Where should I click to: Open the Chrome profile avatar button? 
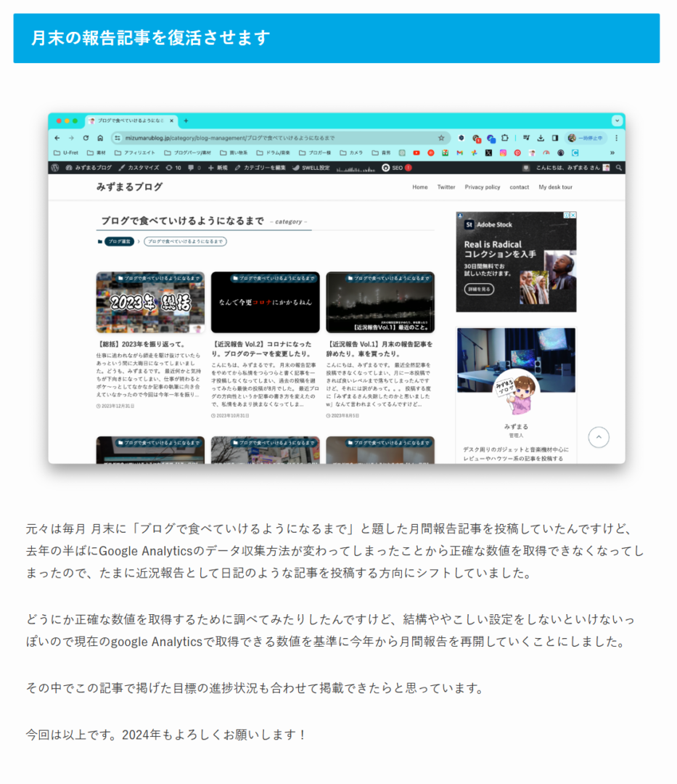tap(572, 138)
